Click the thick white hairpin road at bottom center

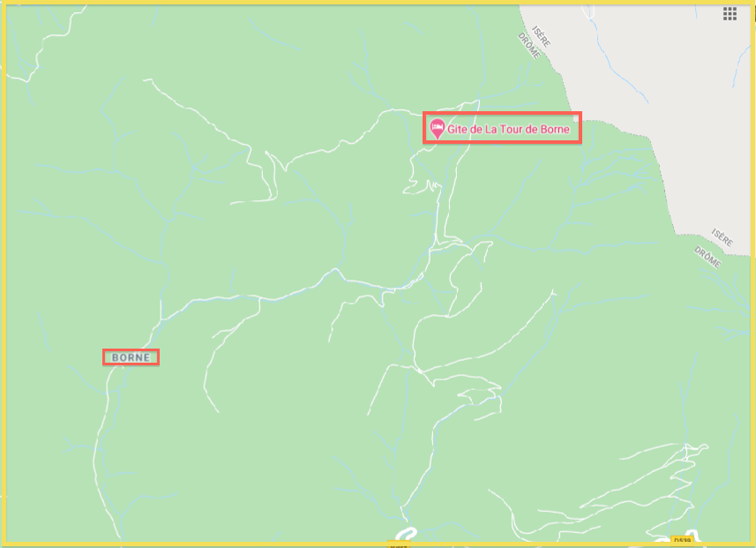tap(406, 534)
